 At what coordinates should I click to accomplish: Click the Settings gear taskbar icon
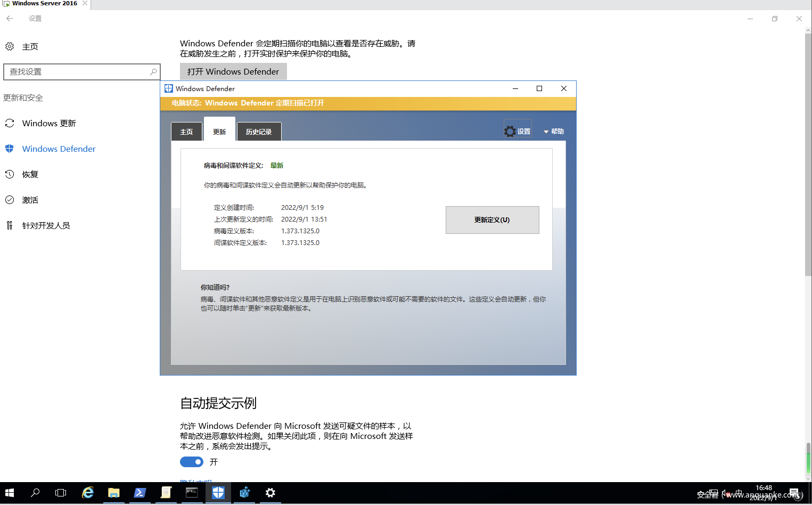pos(270,493)
